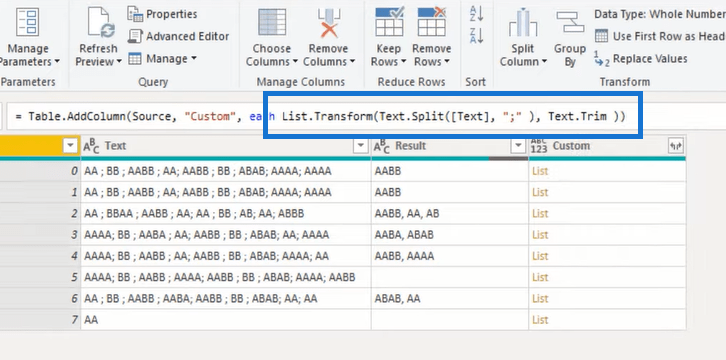Open the List link in row 0

(540, 171)
